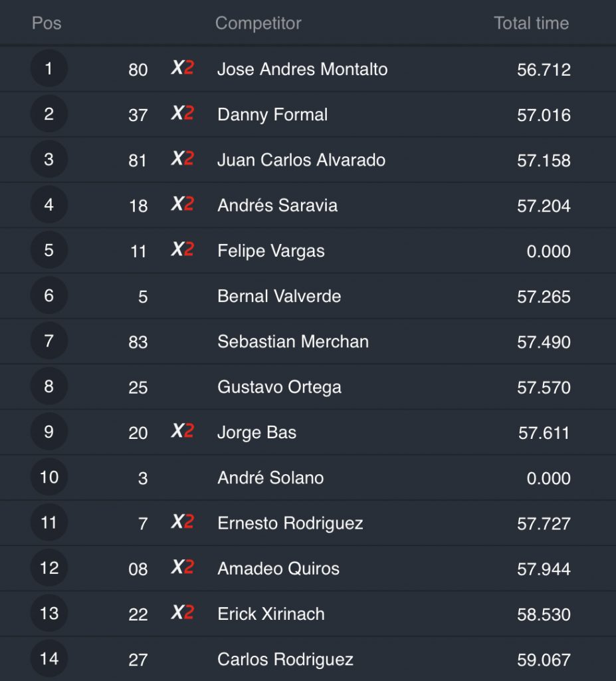This screenshot has width=616, height=681.
Task: Open Gustavo Ortega's result row
Action: [279, 387]
